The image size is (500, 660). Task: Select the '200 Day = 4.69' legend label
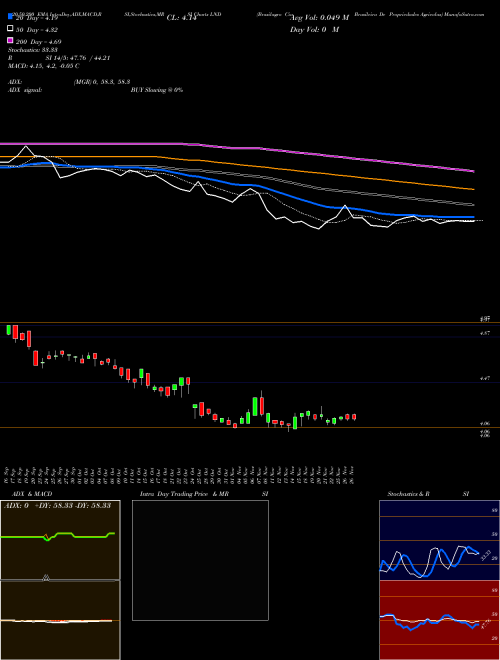point(38,42)
